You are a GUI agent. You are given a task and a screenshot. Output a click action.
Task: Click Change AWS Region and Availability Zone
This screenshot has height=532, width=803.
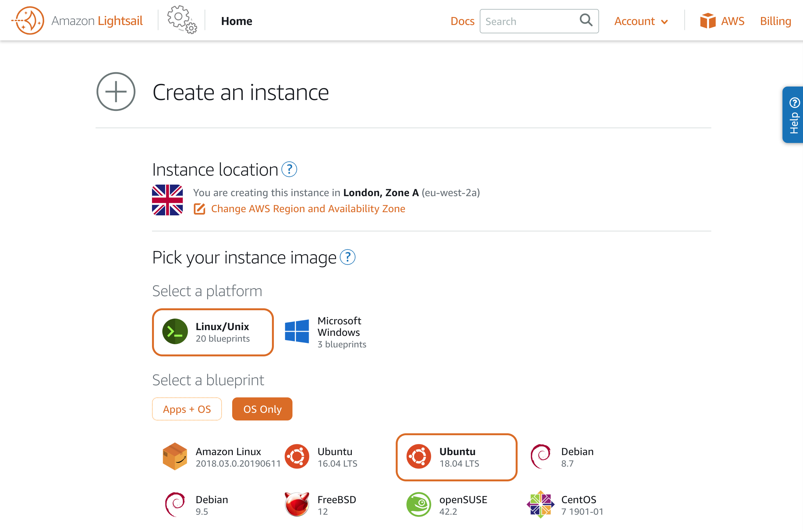[x=308, y=209]
